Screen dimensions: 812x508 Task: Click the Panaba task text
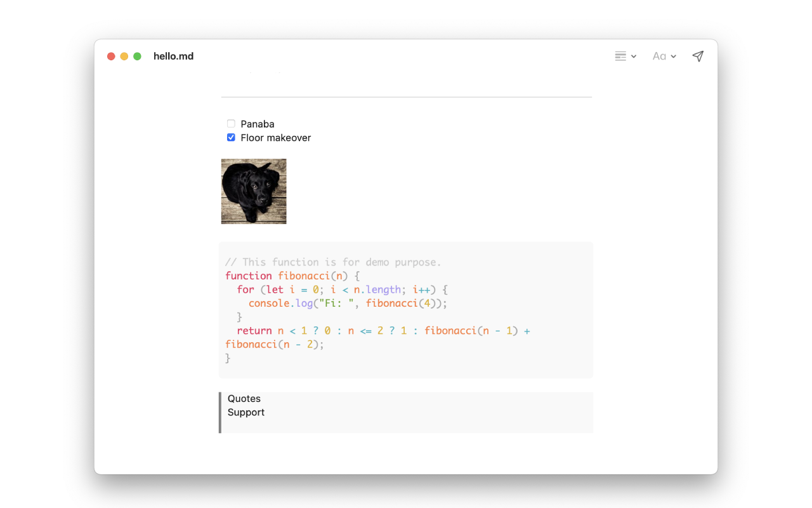[258, 124]
